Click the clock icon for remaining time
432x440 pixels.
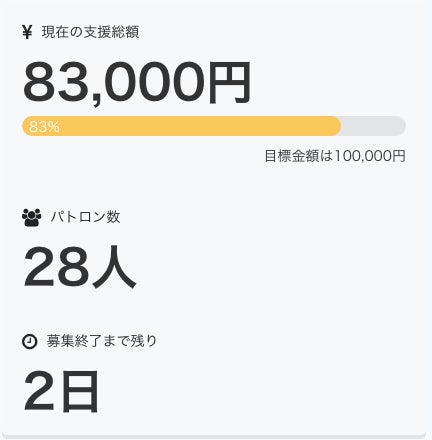tap(29, 342)
